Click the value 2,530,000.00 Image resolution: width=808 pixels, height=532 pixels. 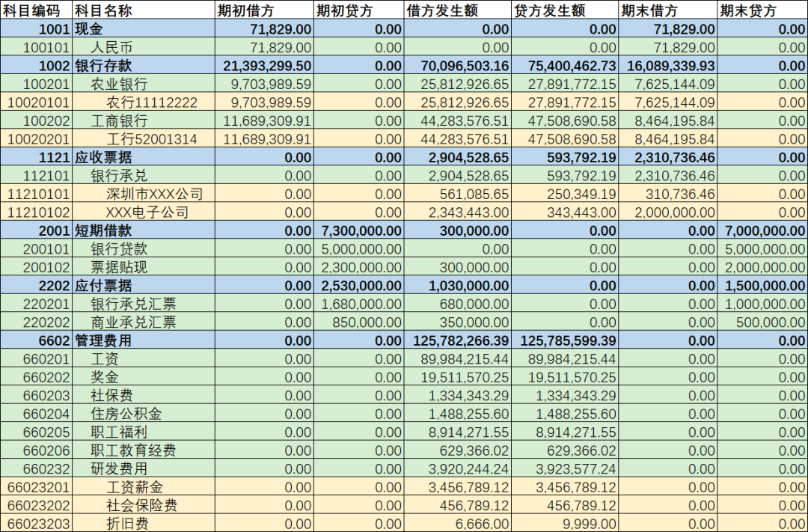click(x=358, y=285)
